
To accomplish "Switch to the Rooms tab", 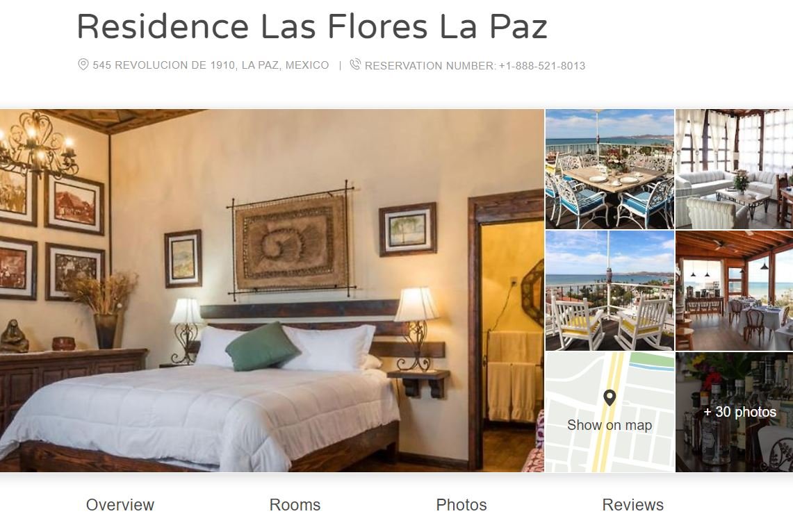I will point(295,505).
